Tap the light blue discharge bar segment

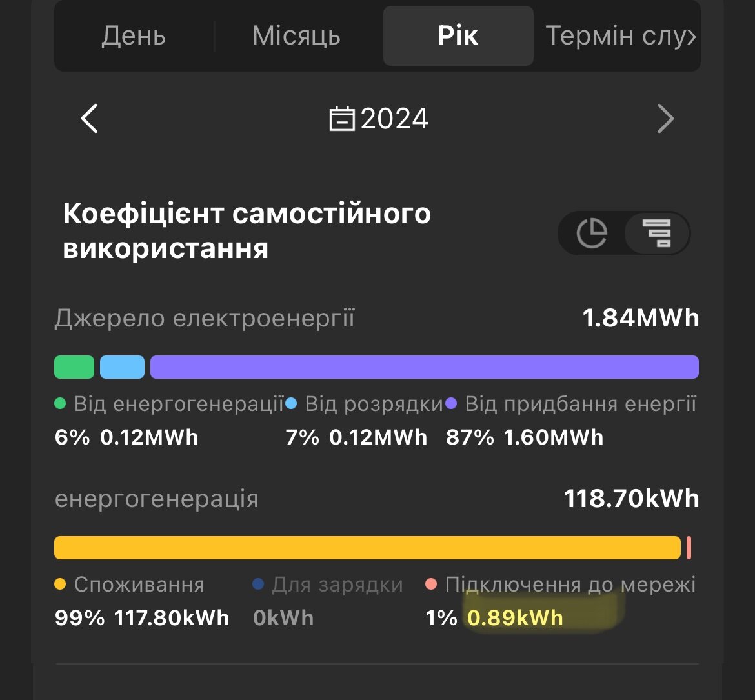122,366
